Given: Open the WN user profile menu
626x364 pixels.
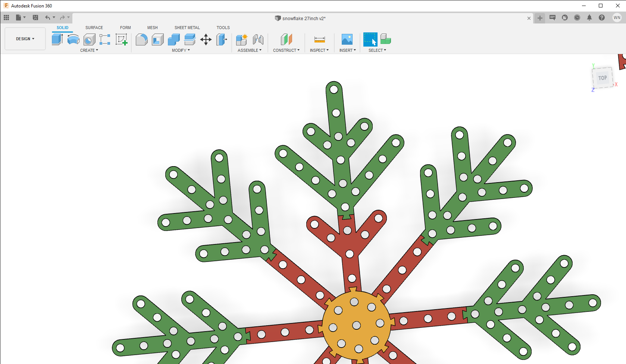Looking at the screenshot, I should click(617, 18).
